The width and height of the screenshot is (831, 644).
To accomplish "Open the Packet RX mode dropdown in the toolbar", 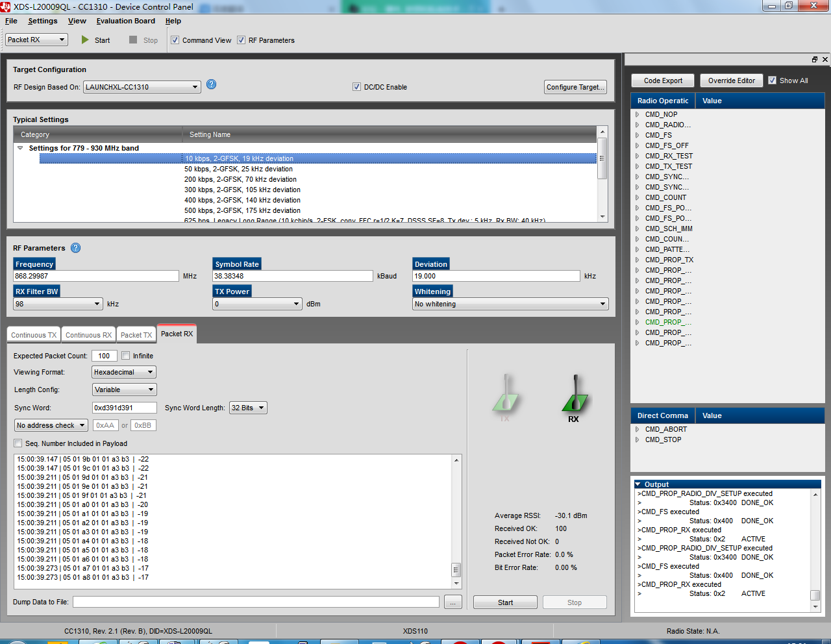I will pyautogui.click(x=36, y=40).
